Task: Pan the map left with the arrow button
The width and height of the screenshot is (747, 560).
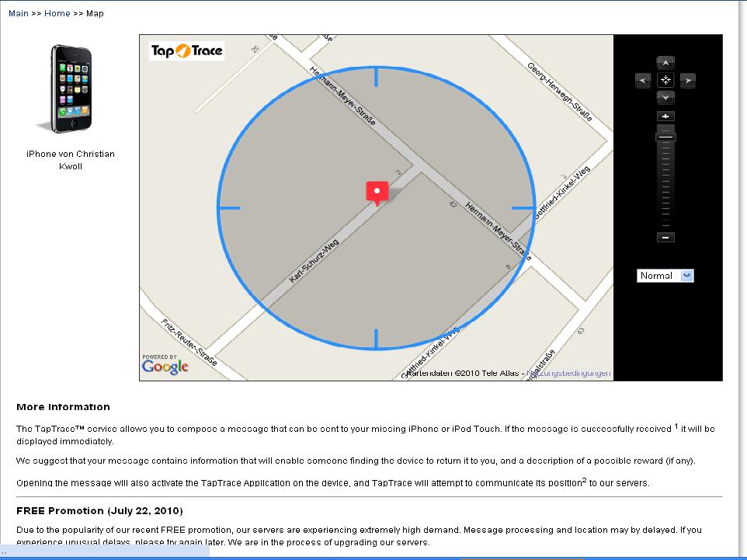Action: 643,80
